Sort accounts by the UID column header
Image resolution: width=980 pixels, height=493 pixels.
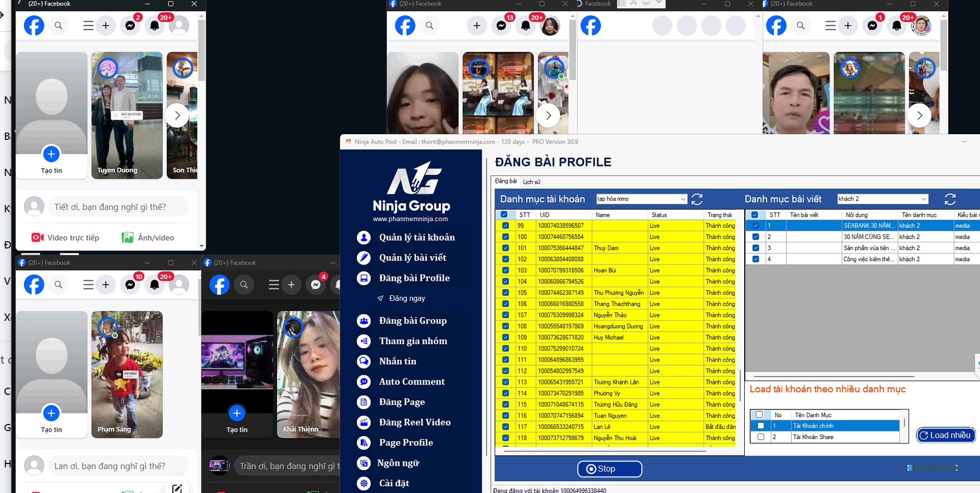(x=564, y=214)
